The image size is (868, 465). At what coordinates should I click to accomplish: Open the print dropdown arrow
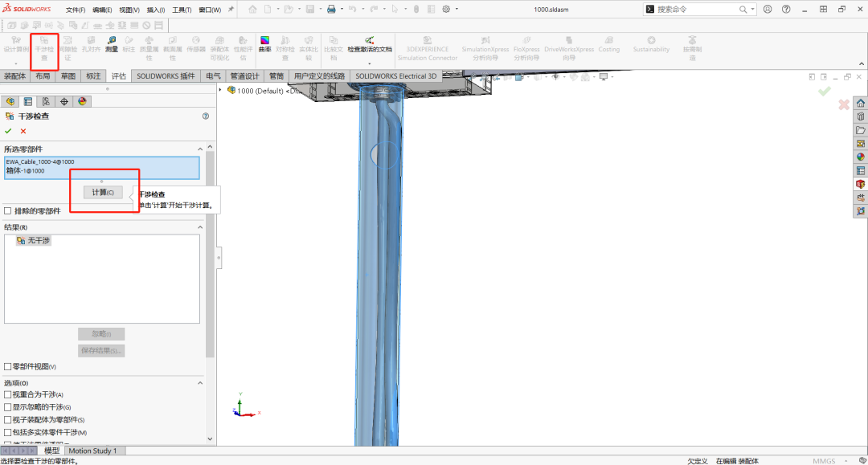pos(341,9)
